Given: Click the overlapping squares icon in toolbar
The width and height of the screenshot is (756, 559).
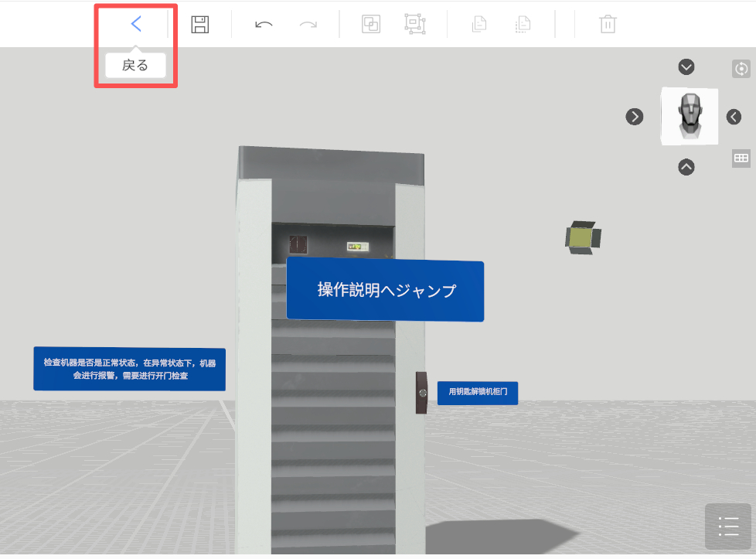Looking at the screenshot, I should point(371,25).
